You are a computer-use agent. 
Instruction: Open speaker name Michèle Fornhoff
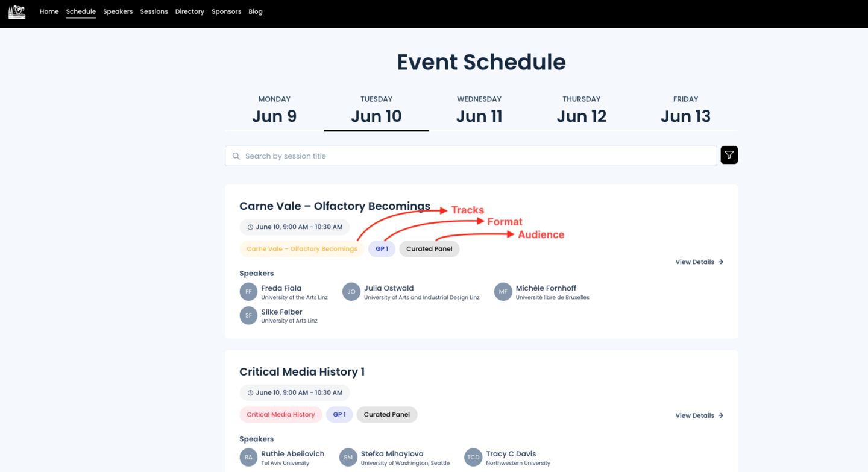(546, 288)
